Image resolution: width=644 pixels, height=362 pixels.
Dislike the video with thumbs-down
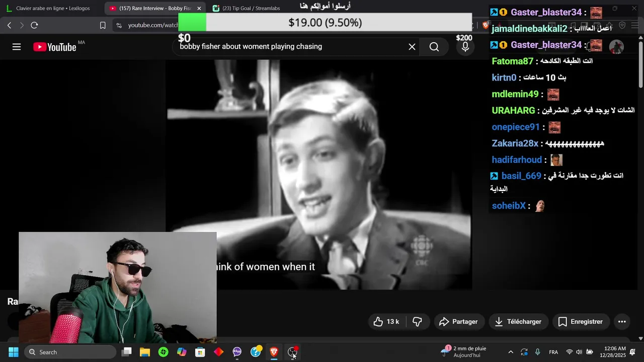click(x=417, y=322)
